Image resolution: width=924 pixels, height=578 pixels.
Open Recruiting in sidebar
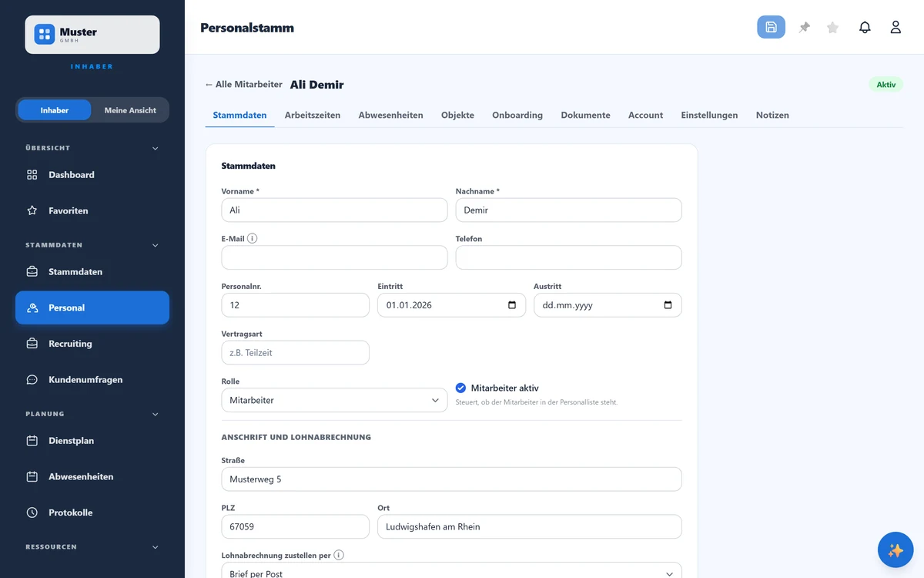[x=92, y=344]
